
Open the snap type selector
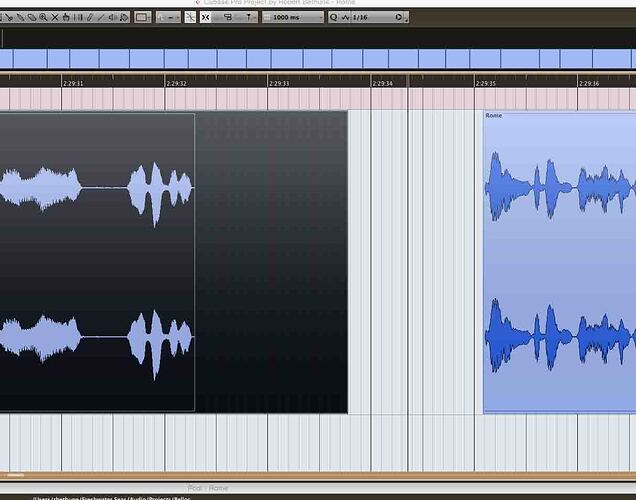[228, 17]
